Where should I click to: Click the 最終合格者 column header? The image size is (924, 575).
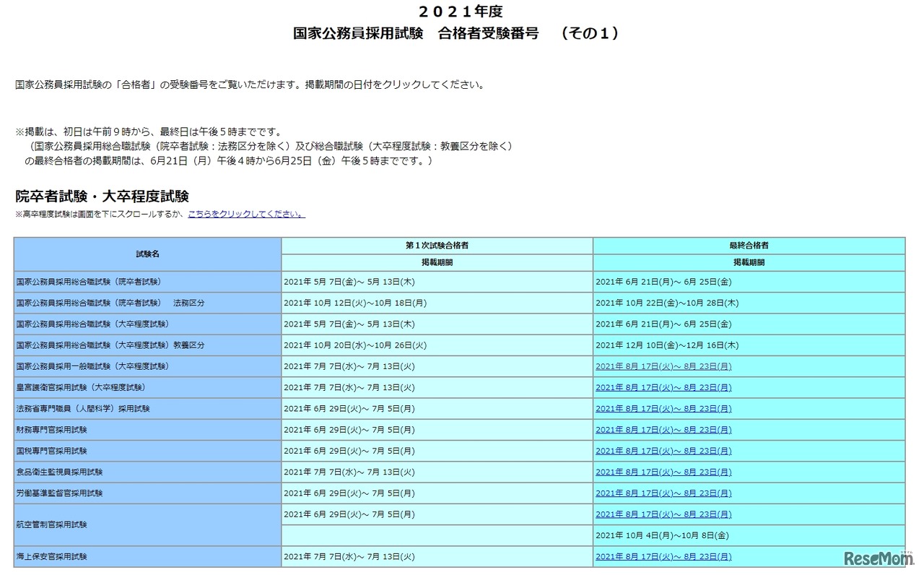[x=749, y=246]
